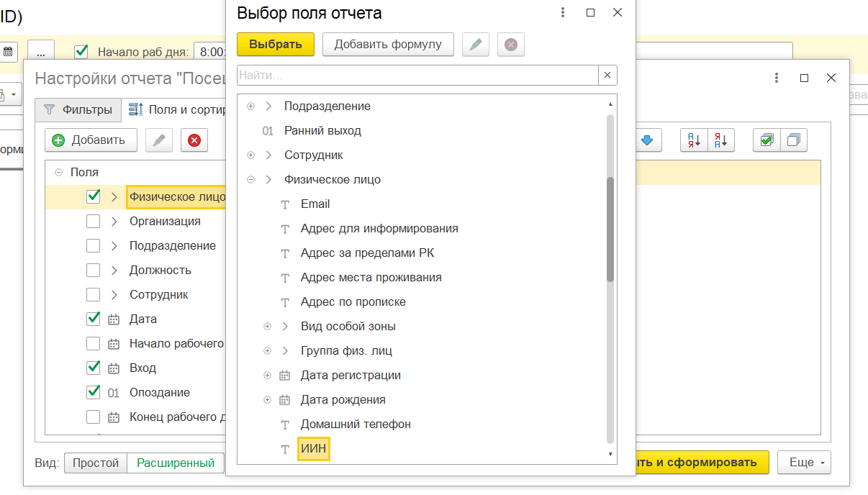Expand the Дата рождения field
This screenshot has width=868, height=495.
[x=268, y=400]
